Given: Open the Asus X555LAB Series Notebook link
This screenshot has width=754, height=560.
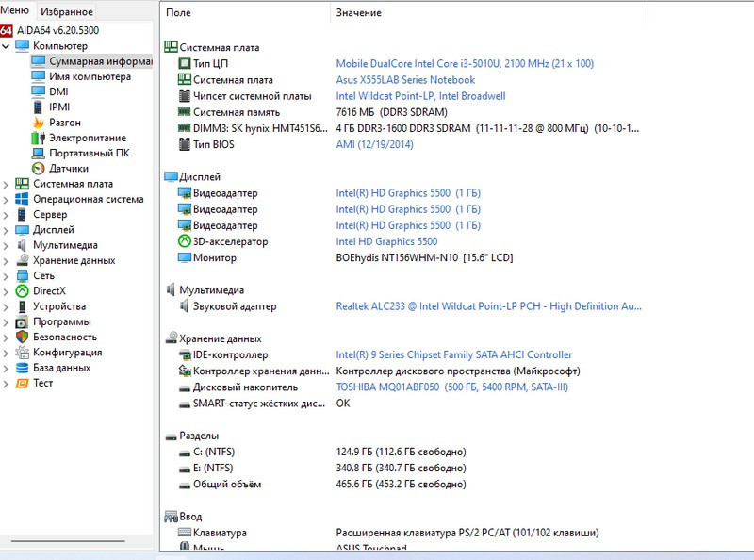Looking at the screenshot, I should coord(405,80).
